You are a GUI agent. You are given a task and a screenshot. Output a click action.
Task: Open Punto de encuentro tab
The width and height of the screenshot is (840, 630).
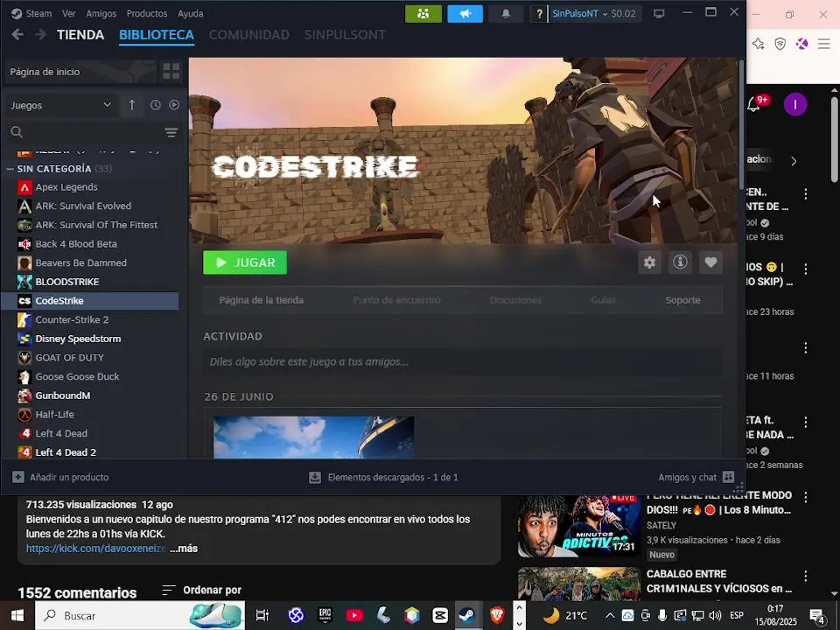pyautogui.click(x=397, y=300)
